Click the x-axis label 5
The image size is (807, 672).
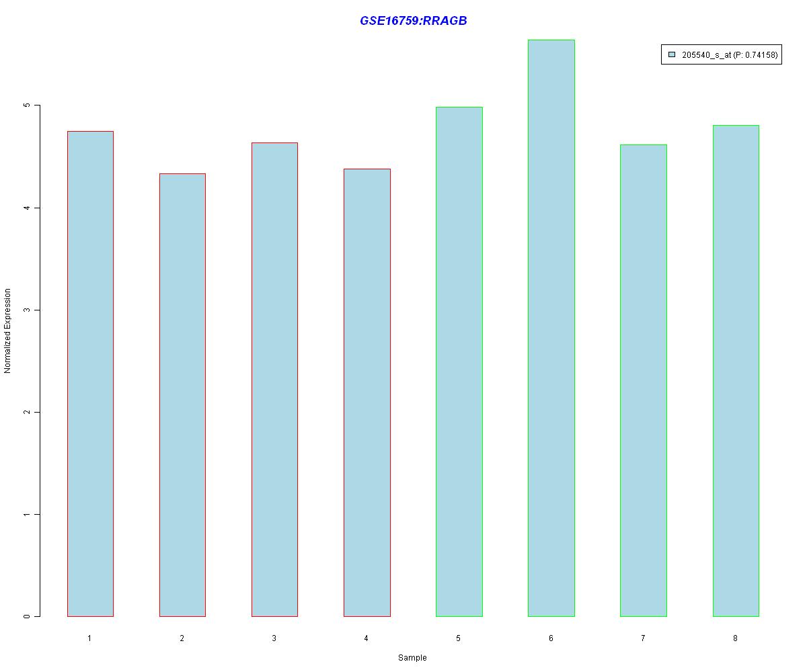click(459, 638)
